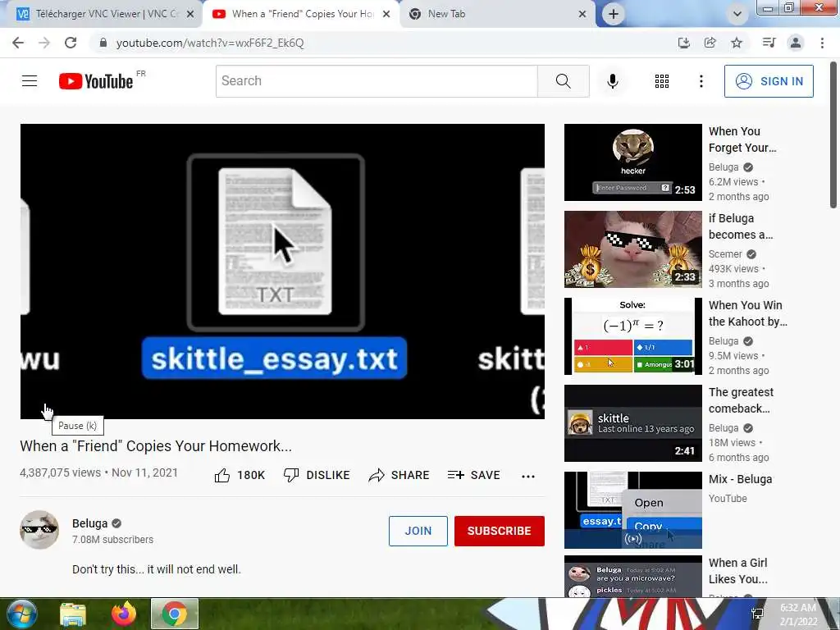Viewport: 840px width, 630px height.
Task: Click the JOIN channel button
Action: click(x=418, y=531)
